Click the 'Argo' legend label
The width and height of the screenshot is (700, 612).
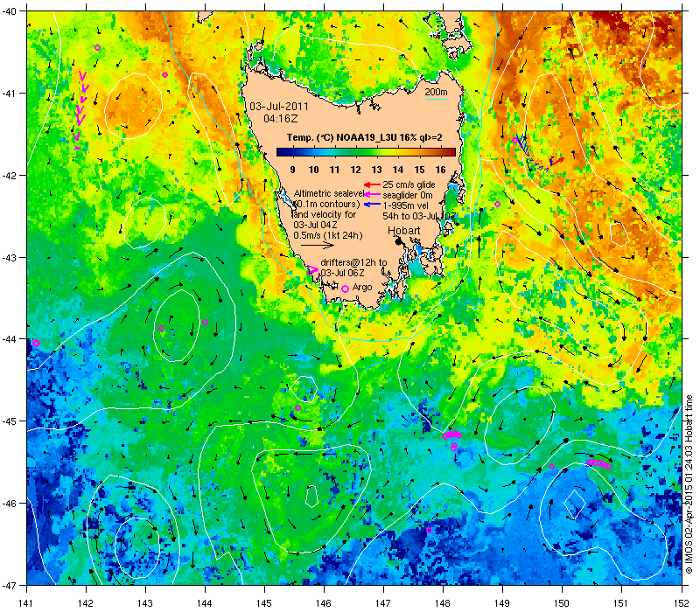coord(362,288)
